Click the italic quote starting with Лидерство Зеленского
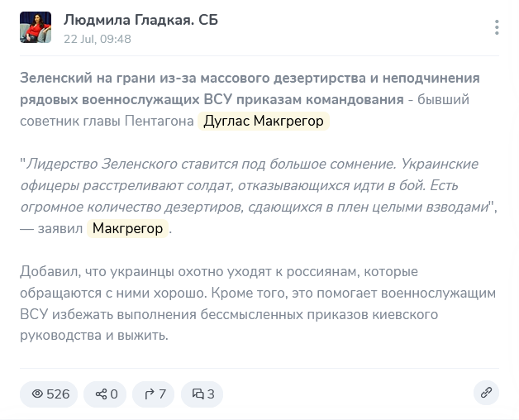This screenshot has height=420, width=519. point(256,185)
